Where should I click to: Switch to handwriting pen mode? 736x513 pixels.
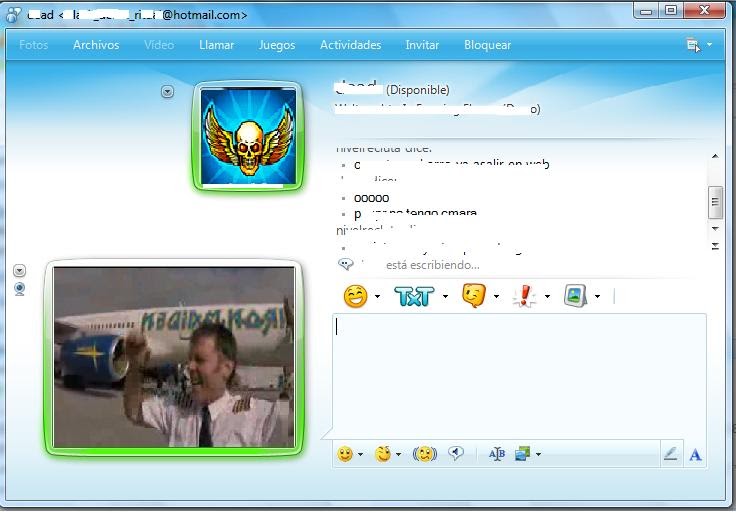[671, 453]
